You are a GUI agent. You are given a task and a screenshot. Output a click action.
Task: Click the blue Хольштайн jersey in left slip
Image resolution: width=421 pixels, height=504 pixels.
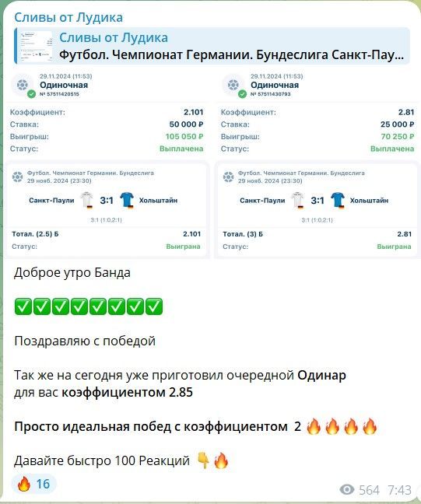click(127, 200)
